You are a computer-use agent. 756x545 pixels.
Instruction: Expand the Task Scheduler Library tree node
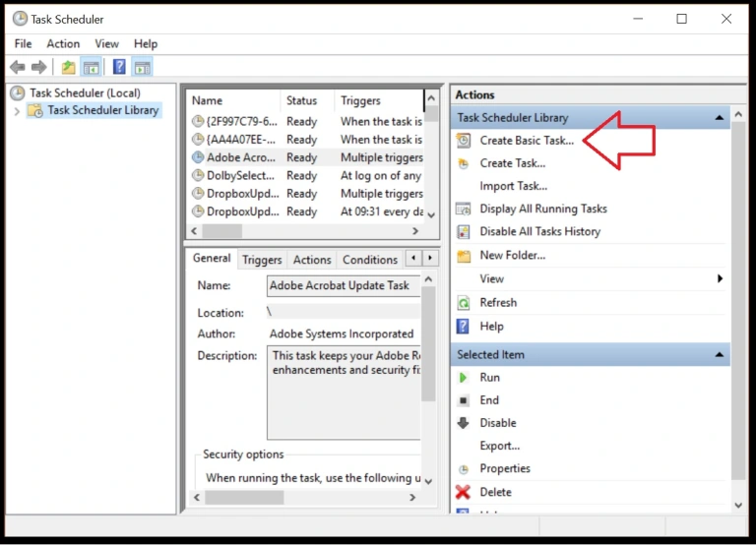17,111
